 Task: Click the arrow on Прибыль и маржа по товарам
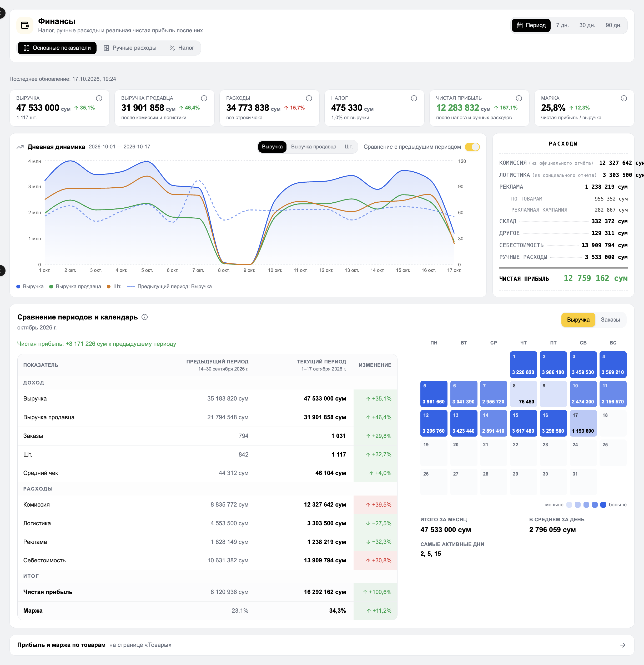pos(623,645)
